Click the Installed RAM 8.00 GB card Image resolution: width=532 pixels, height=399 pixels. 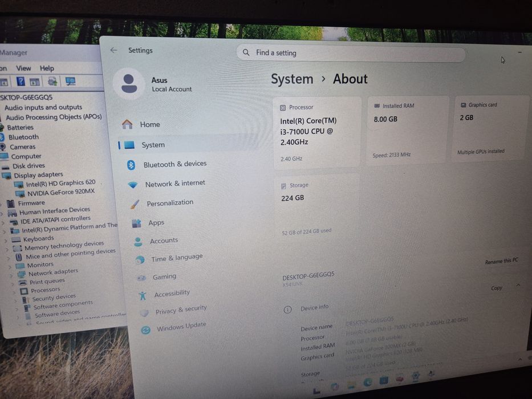tap(408, 131)
